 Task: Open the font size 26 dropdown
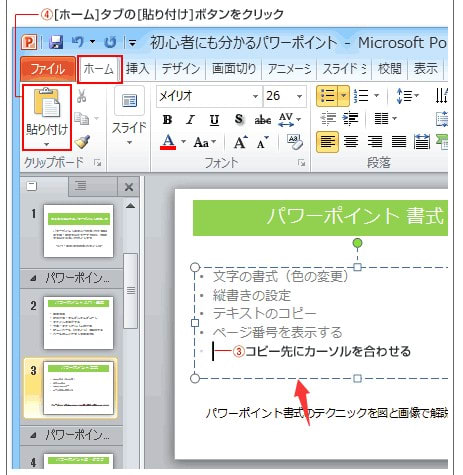[x=299, y=96]
